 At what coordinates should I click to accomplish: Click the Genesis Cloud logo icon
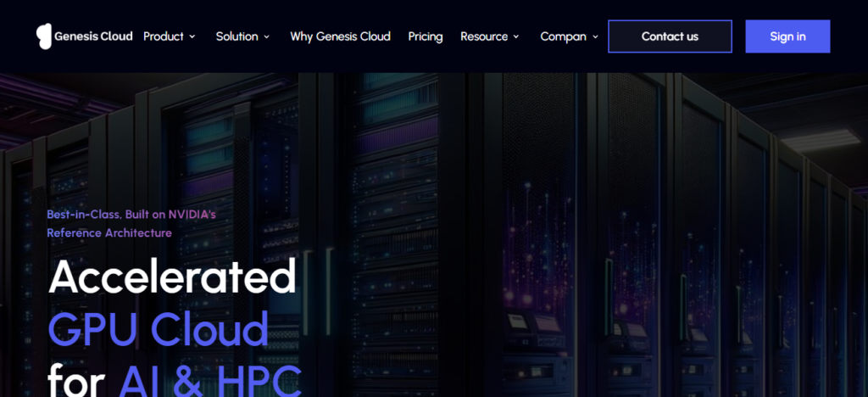(44, 36)
